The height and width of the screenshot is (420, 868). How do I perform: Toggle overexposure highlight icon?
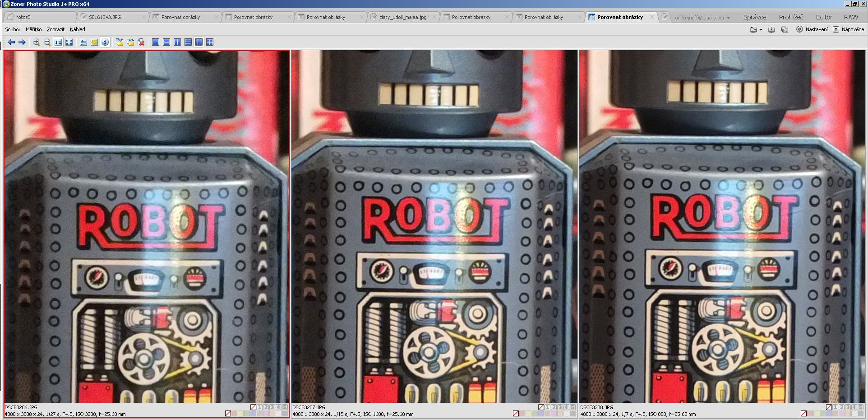[x=94, y=42]
